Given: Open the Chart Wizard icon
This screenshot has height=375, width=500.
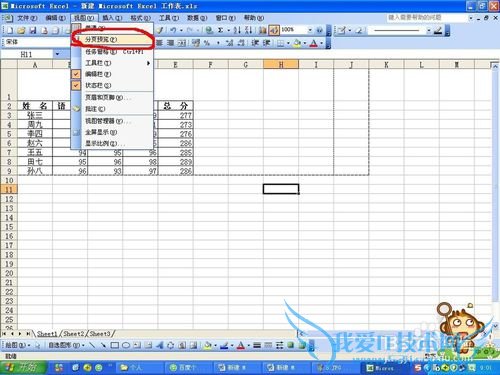Looking at the screenshot, I should coord(263,30).
